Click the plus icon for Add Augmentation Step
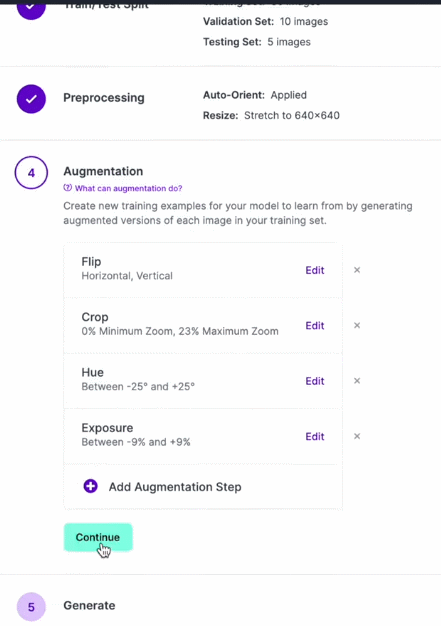 coord(91,486)
